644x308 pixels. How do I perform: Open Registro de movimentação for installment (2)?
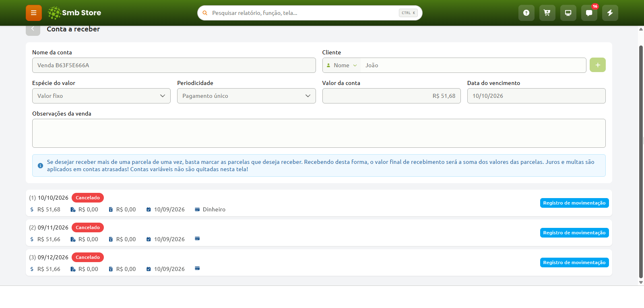click(x=574, y=233)
